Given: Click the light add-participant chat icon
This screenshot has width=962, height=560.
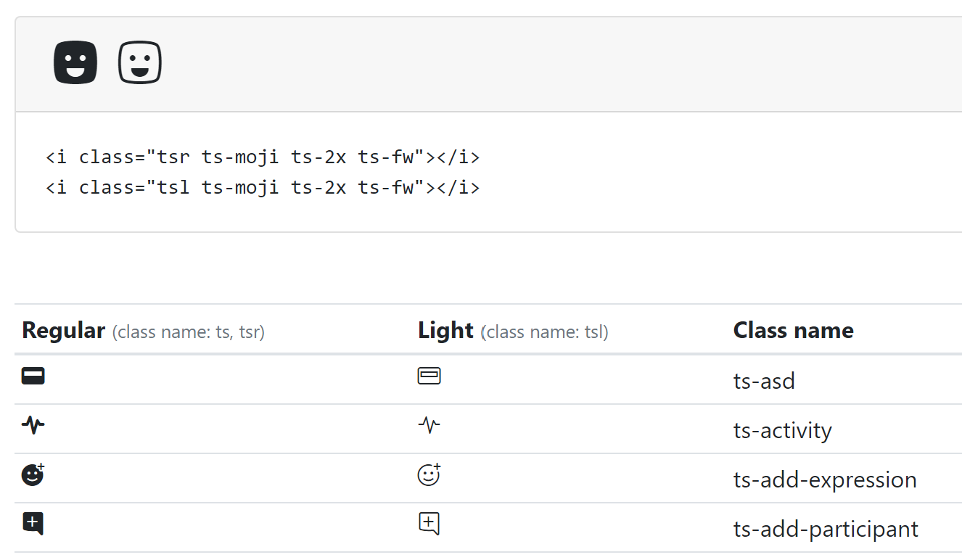Looking at the screenshot, I should click(429, 524).
